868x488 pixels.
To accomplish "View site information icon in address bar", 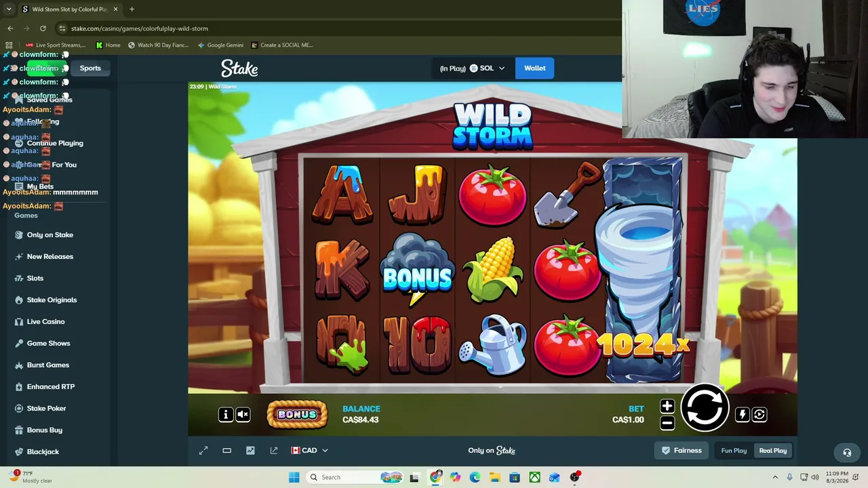I will pos(62,28).
